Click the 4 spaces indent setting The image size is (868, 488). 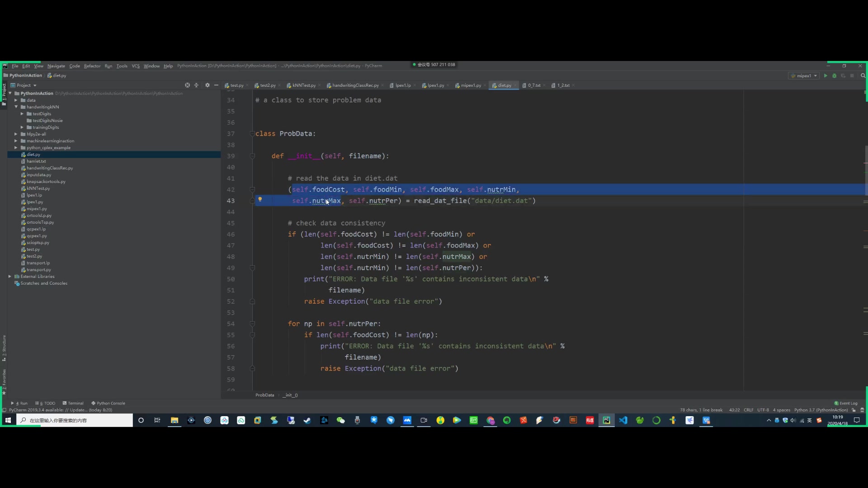coord(782,410)
